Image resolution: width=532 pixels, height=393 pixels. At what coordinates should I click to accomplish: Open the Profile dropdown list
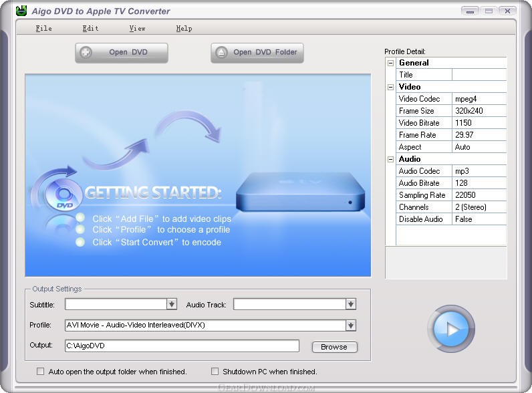point(351,325)
